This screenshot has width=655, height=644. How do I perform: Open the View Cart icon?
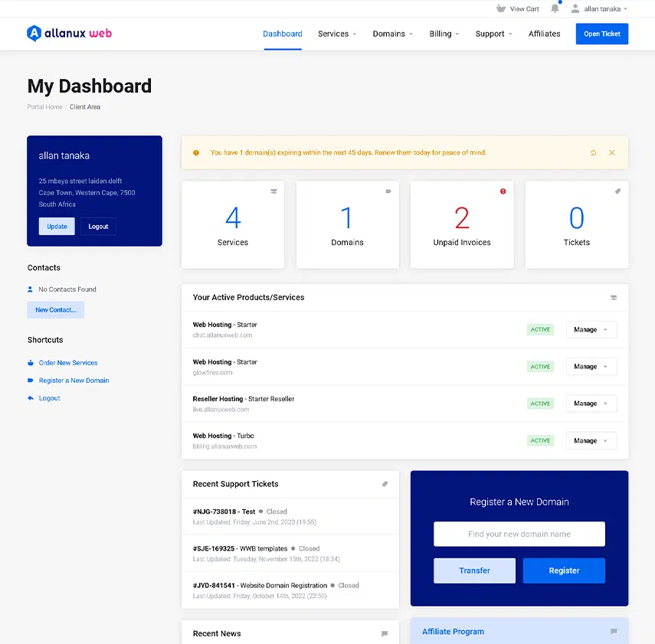click(519, 8)
